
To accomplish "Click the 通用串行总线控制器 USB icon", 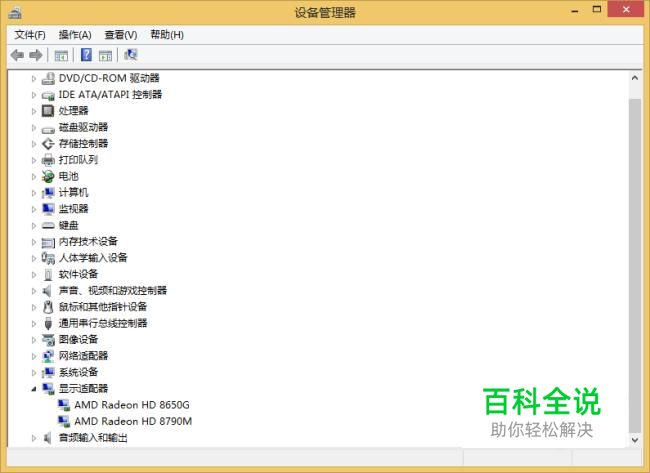I will click(48, 323).
